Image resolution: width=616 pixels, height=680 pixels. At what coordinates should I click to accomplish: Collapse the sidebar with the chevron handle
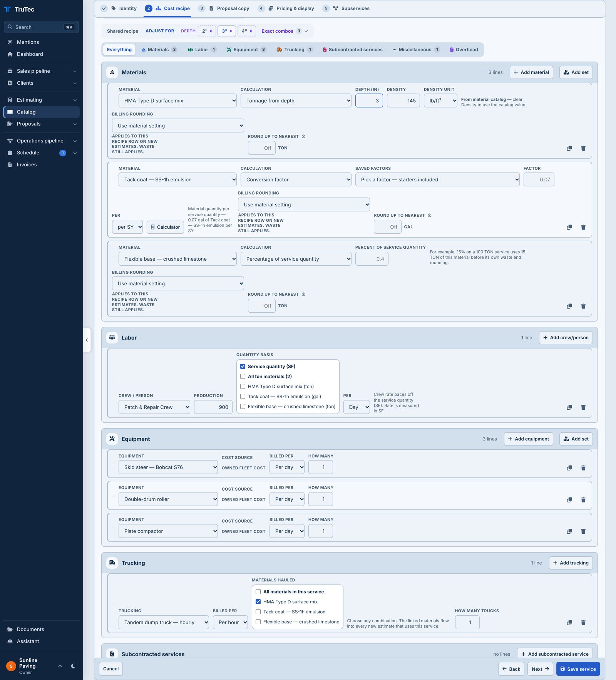87,340
